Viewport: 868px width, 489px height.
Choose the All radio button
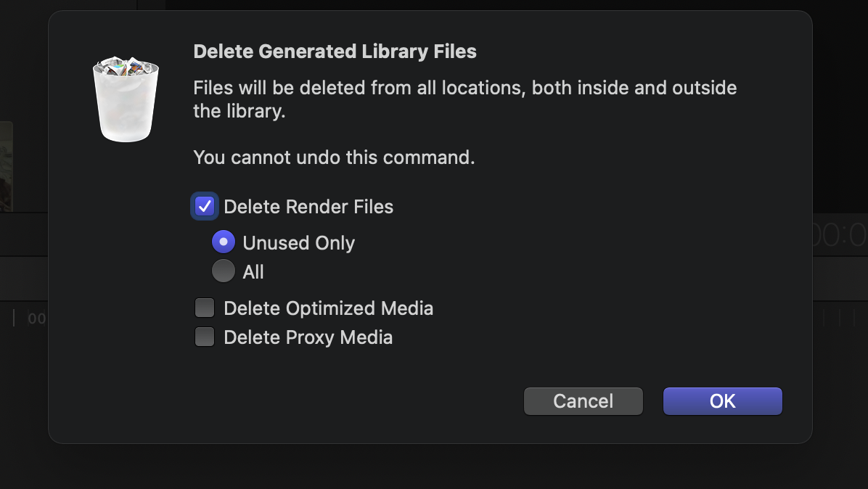[x=224, y=271]
